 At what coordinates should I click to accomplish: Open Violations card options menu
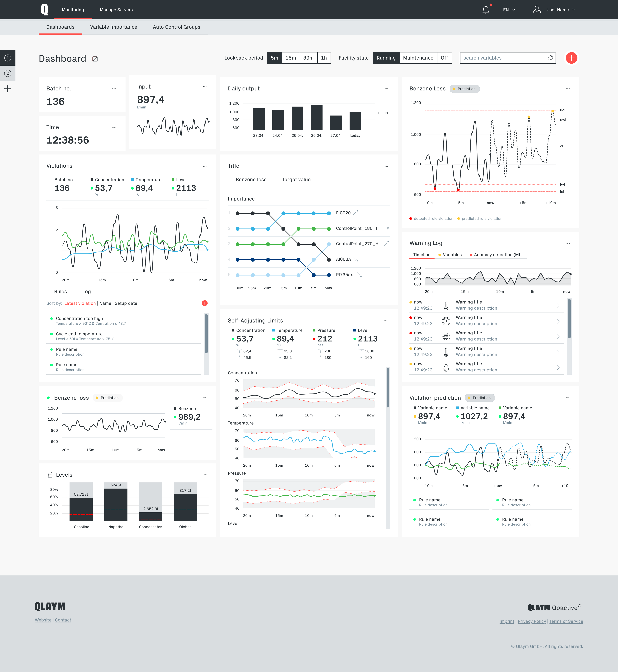(x=205, y=166)
